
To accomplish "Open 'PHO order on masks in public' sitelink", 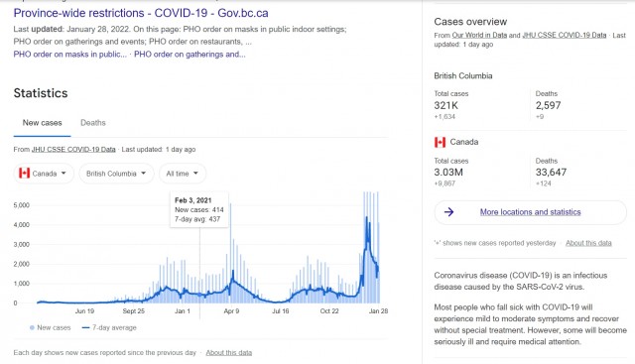I will click(69, 55).
